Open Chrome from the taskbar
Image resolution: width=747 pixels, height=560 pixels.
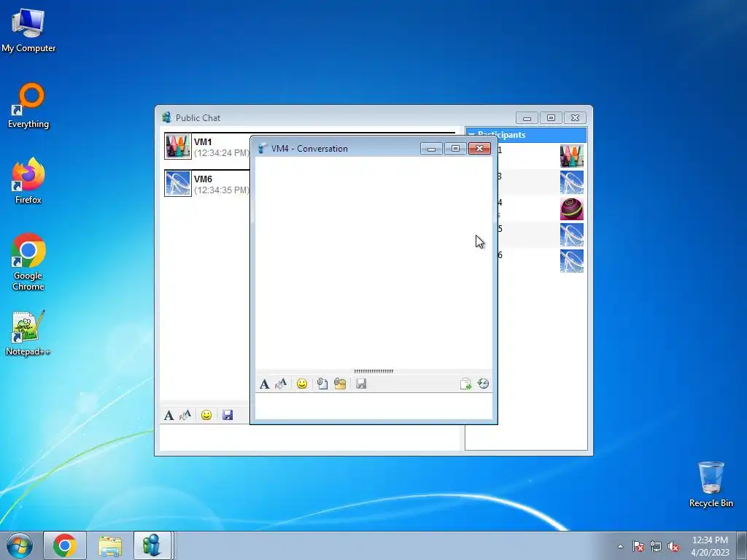click(65, 545)
